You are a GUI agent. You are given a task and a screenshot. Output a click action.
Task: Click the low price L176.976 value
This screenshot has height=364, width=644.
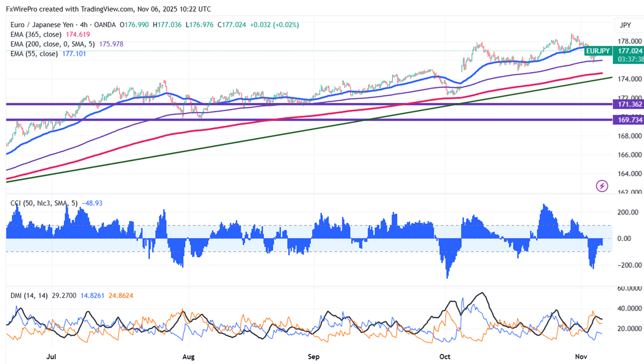(200, 25)
